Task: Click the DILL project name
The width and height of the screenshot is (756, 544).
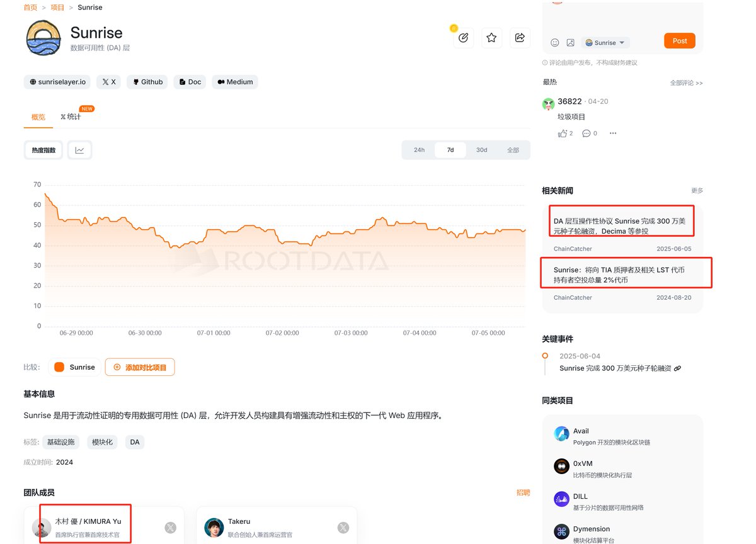Action: (580, 496)
